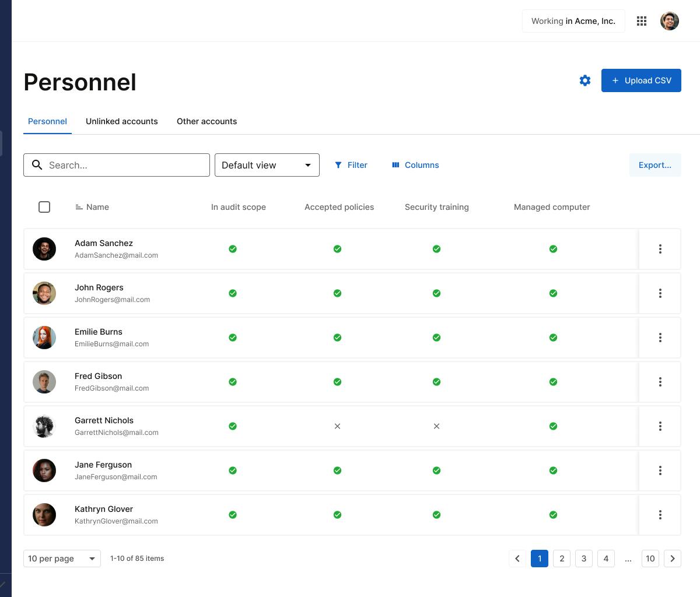Click the Export button
Viewport: 700px width, 597px height.
(x=654, y=165)
